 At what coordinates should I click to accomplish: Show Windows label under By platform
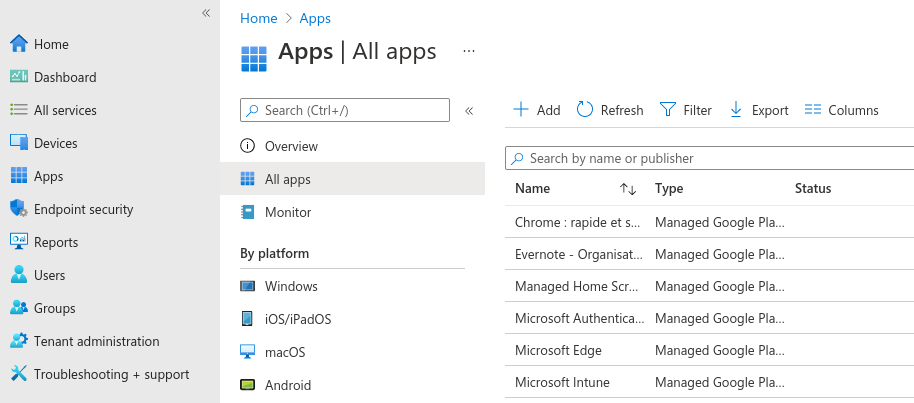291,286
